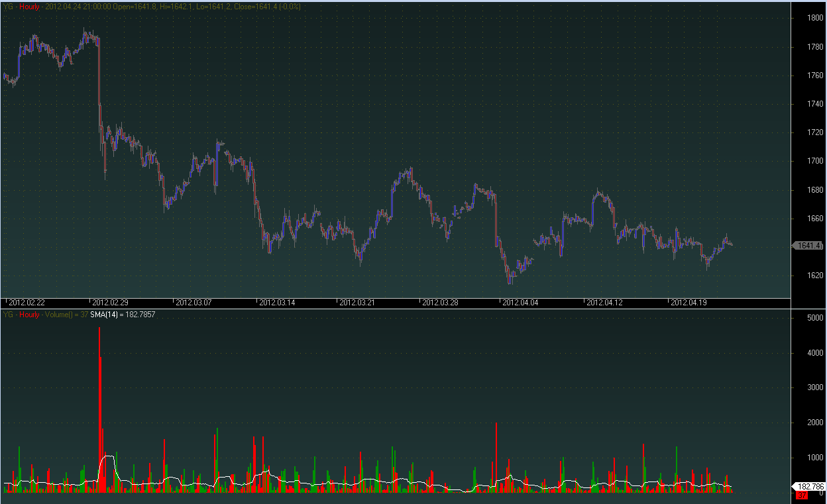Click the 1641.4 last price marker
Image resolution: width=827 pixels, height=504 pixels.
[809, 246]
